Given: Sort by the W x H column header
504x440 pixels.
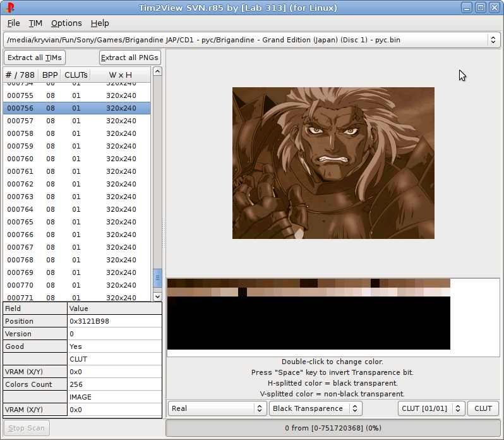Looking at the screenshot, I should (120, 75).
